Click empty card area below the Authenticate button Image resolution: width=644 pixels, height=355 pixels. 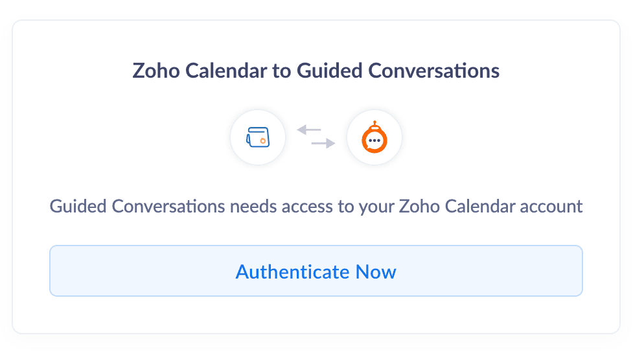[x=316, y=315]
